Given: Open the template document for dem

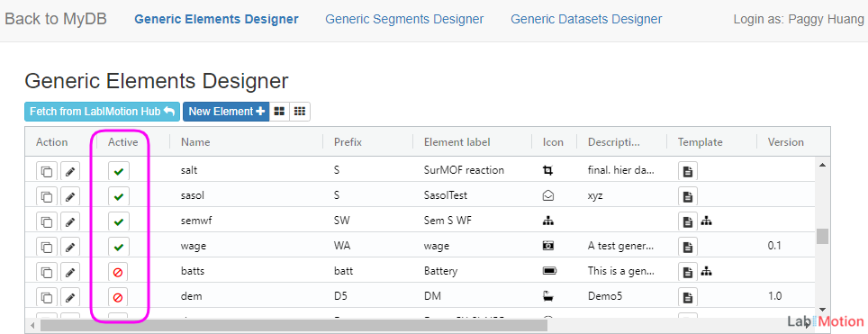Looking at the screenshot, I should pyautogui.click(x=688, y=297).
